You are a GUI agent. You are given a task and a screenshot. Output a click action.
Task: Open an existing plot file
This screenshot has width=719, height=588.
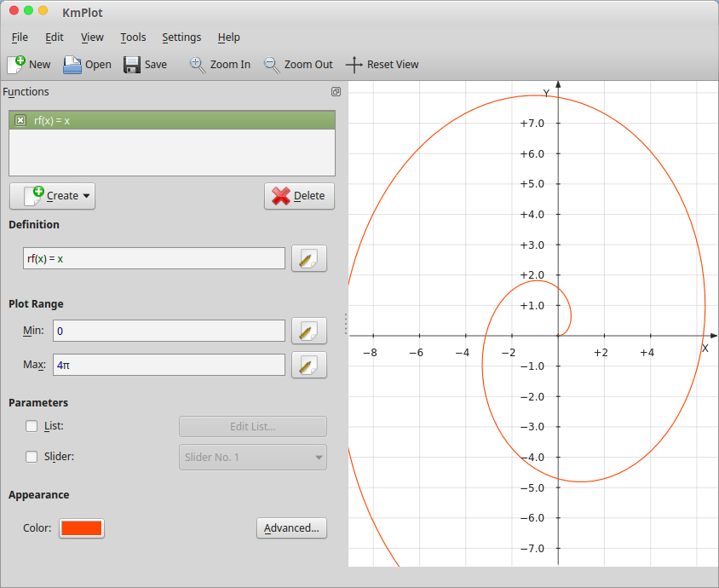(87, 64)
